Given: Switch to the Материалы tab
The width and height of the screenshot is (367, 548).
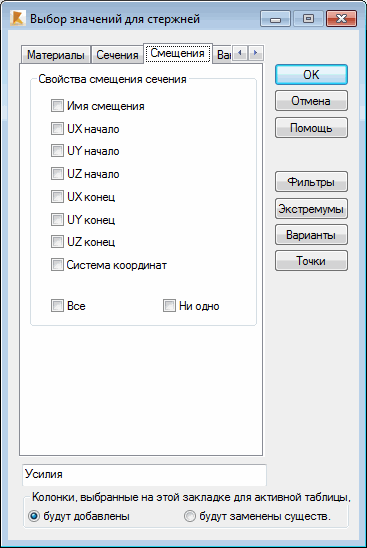Looking at the screenshot, I should coord(56,55).
